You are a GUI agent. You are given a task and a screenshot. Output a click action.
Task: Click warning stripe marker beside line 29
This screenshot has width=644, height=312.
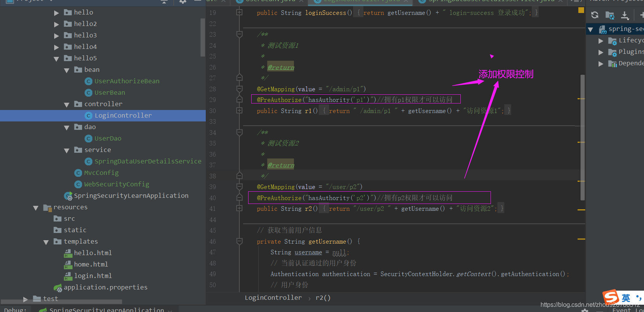[x=581, y=99]
